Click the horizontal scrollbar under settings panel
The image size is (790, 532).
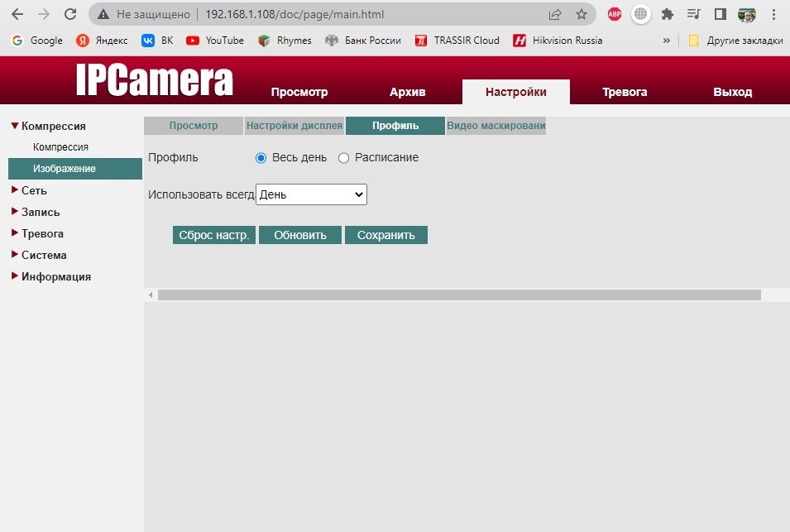[458, 295]
